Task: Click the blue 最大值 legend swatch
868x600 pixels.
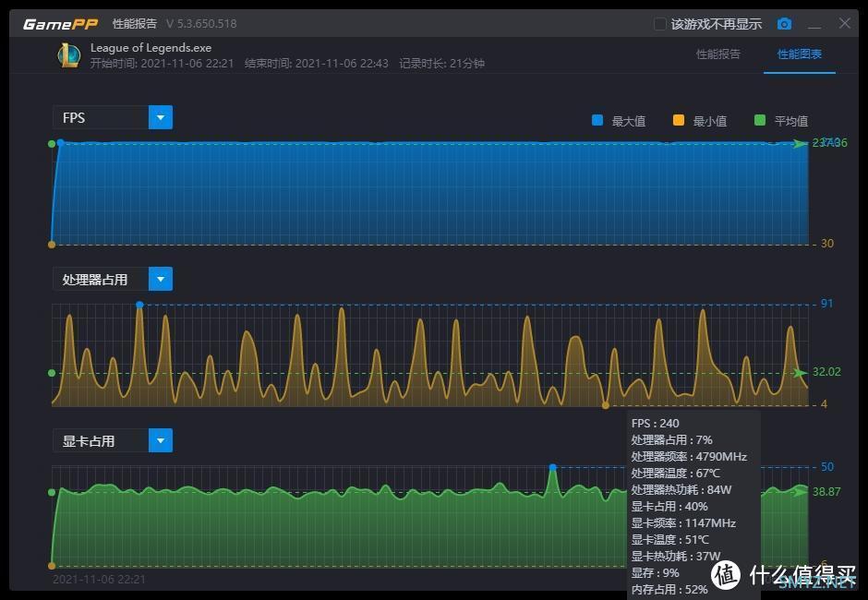Action: 597,120
